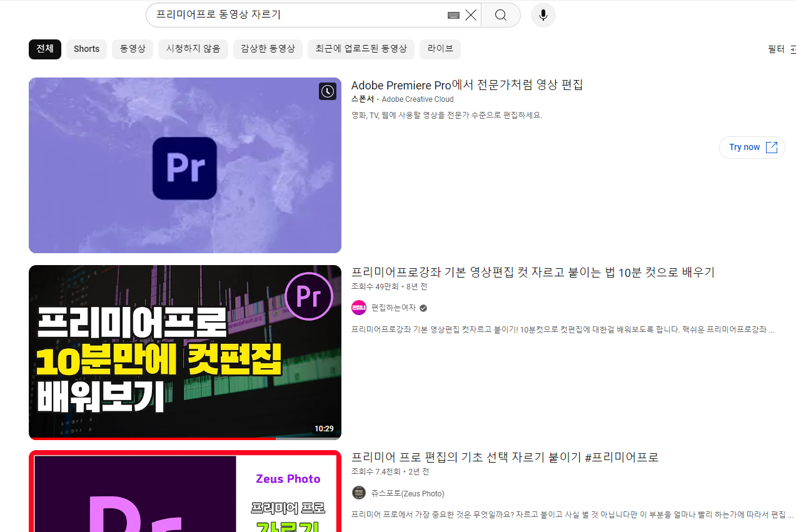Open the on-screen keyboard icon in search box
This screenshot has width=796, height=532.
point(453,15)
